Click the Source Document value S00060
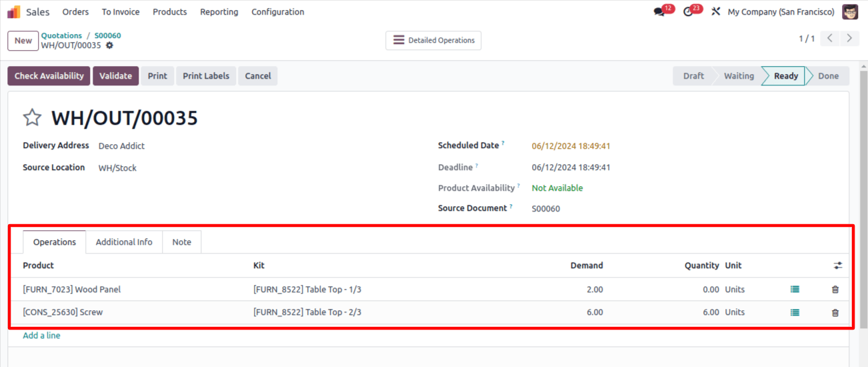 point(546,209)
